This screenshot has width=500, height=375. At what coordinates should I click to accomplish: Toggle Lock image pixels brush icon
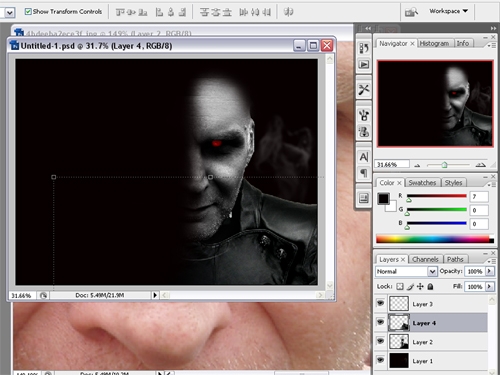pyautogui.click(x=410, y=286)
